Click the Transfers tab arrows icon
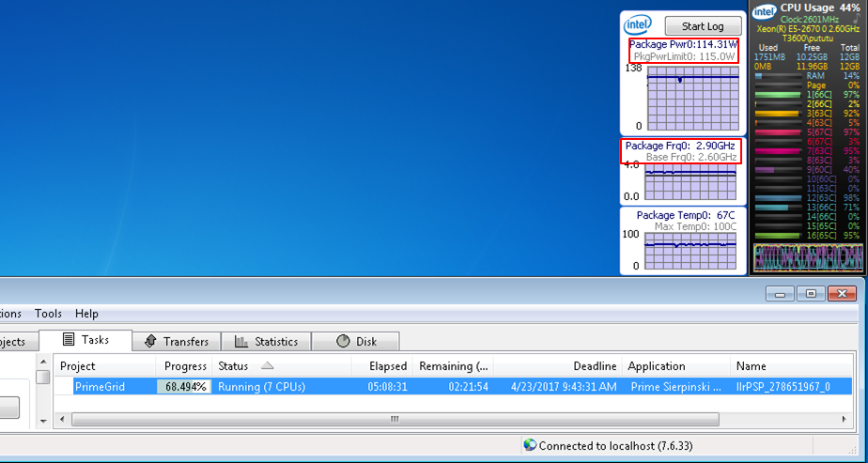Image resolution: width=868 pixels, height=463 pixels. tap(150, 341)
